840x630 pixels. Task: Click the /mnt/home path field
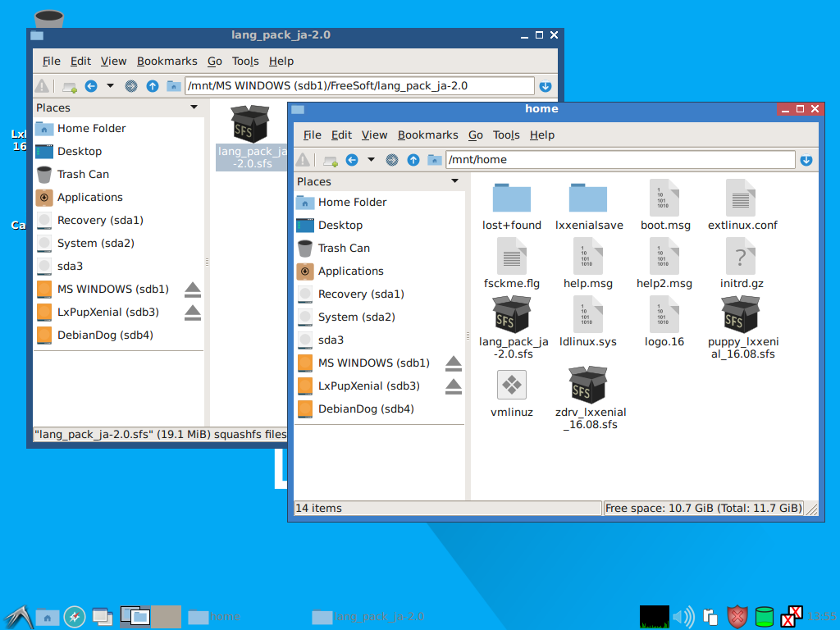(620, 160)
